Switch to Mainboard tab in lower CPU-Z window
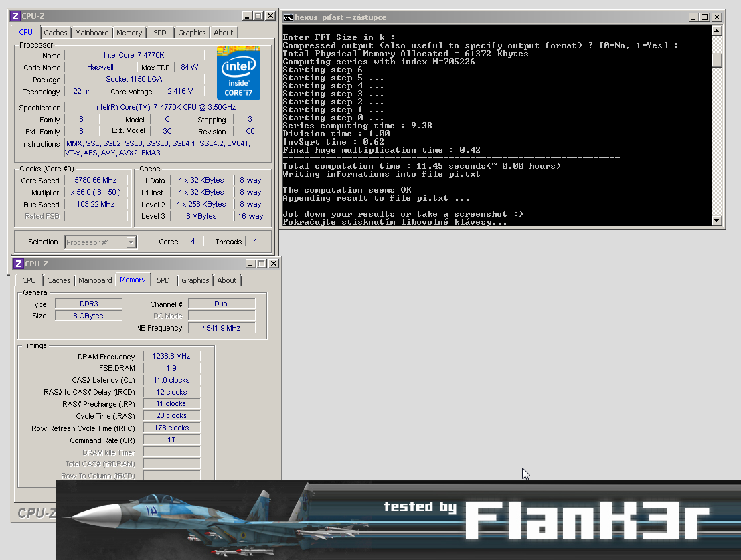The height and width of the screenshot is (560, 741). [95, 280]
